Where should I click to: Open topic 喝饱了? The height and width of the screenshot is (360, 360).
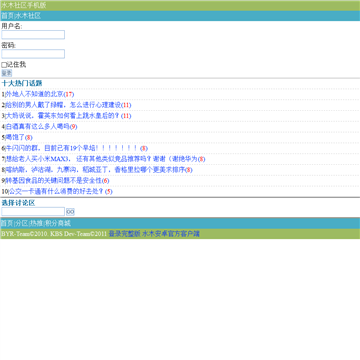tap(19, 137)
